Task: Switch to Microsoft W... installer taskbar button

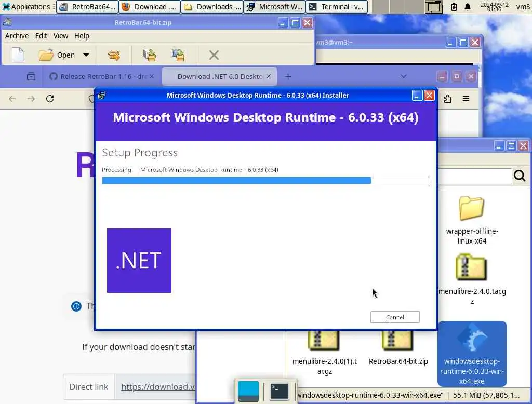Action: point(274,7)
